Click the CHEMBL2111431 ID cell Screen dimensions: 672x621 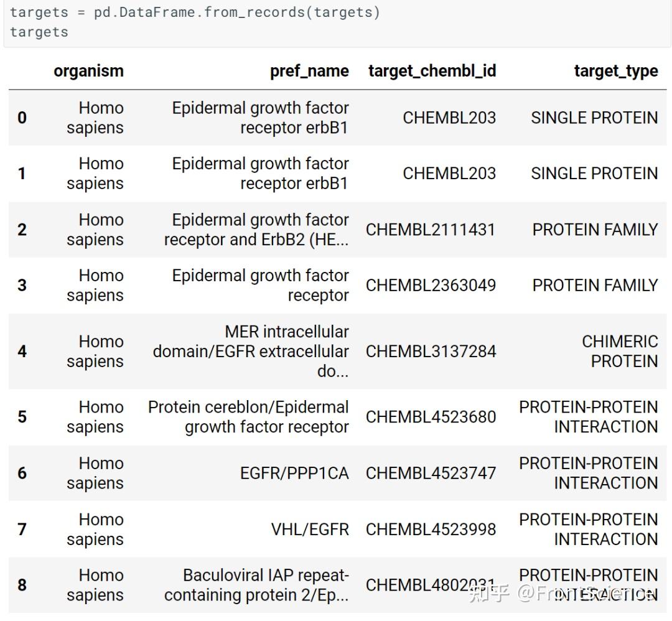coord(431,230)
